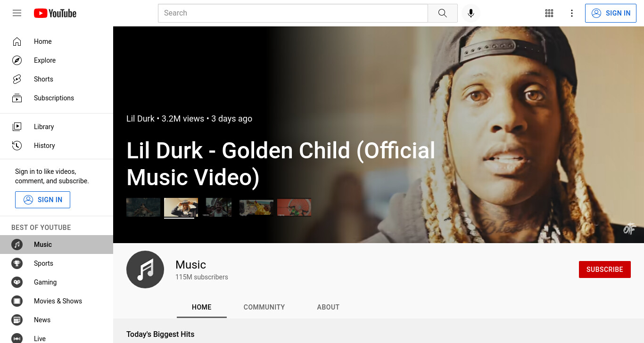This screenshot has height=343, width=644.
Task: Go to Home in sidebar
Action: coord(57,41)
